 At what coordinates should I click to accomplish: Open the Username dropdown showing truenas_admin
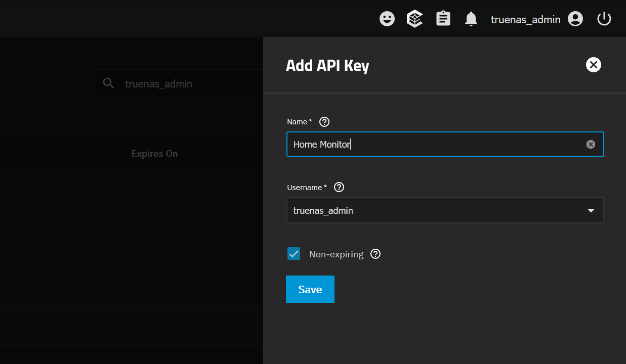[445, 210]
